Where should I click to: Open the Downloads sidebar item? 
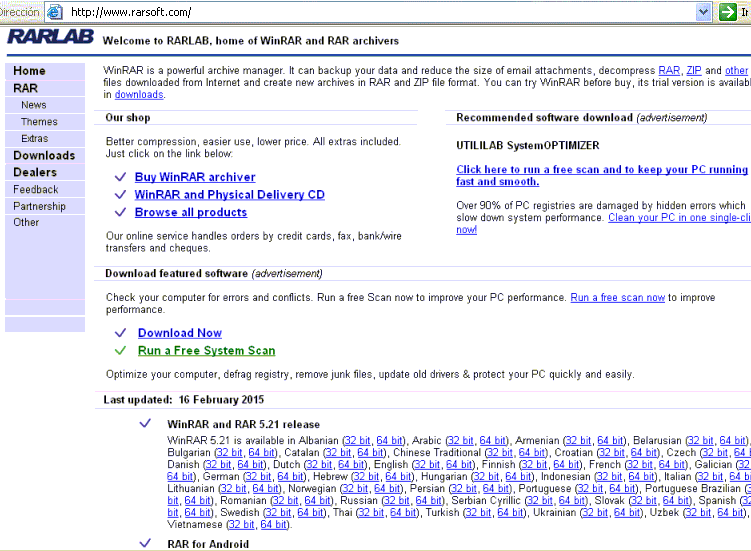(x=44, y=155)
